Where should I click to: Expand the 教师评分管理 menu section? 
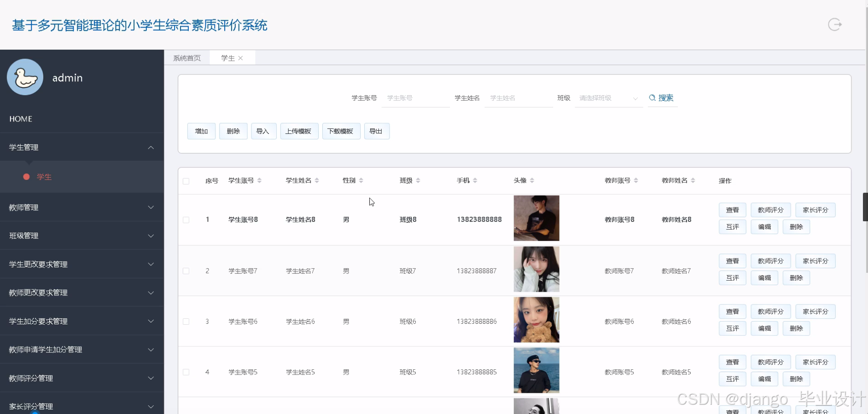(82, 378)
